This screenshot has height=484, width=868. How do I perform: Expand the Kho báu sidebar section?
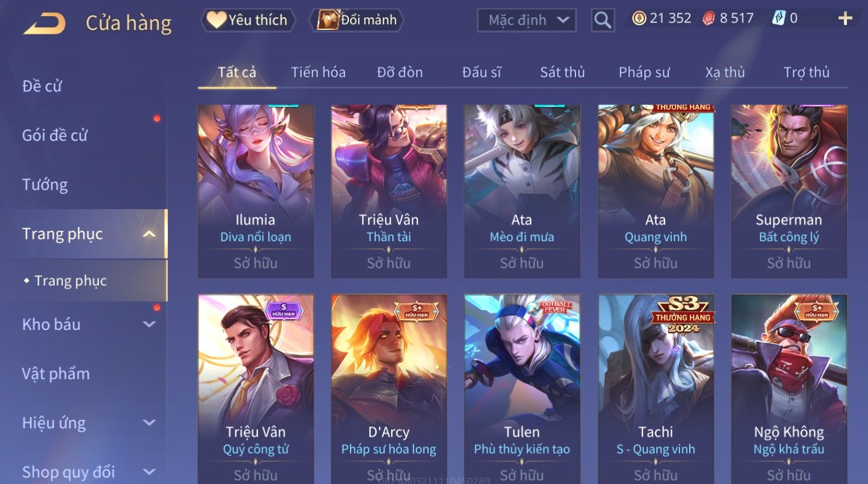tap(149, 324)
